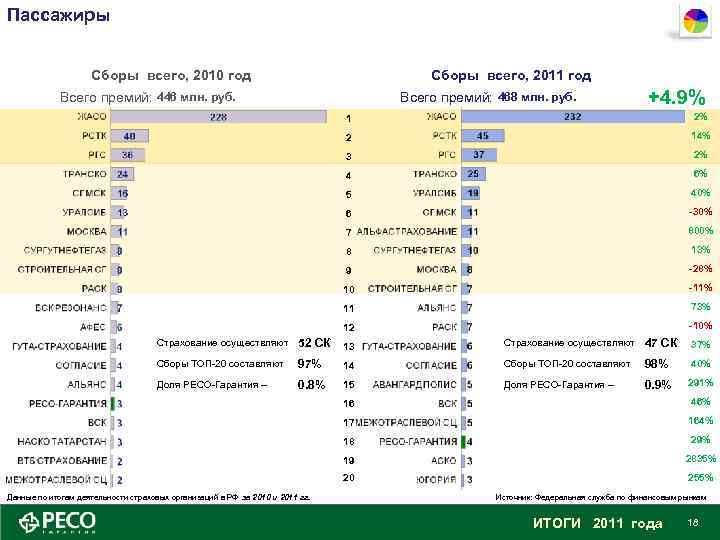
Task: Select the ВТБ СТРАХОВАНИЕ label
Action: point(62,461)
